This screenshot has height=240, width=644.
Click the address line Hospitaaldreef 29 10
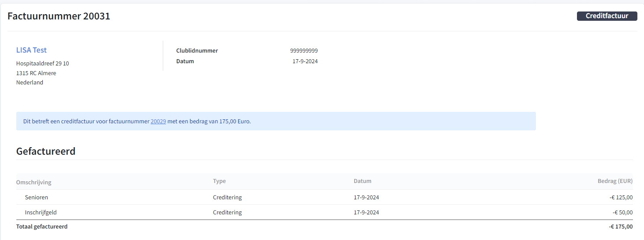click(x=43, y=64)
